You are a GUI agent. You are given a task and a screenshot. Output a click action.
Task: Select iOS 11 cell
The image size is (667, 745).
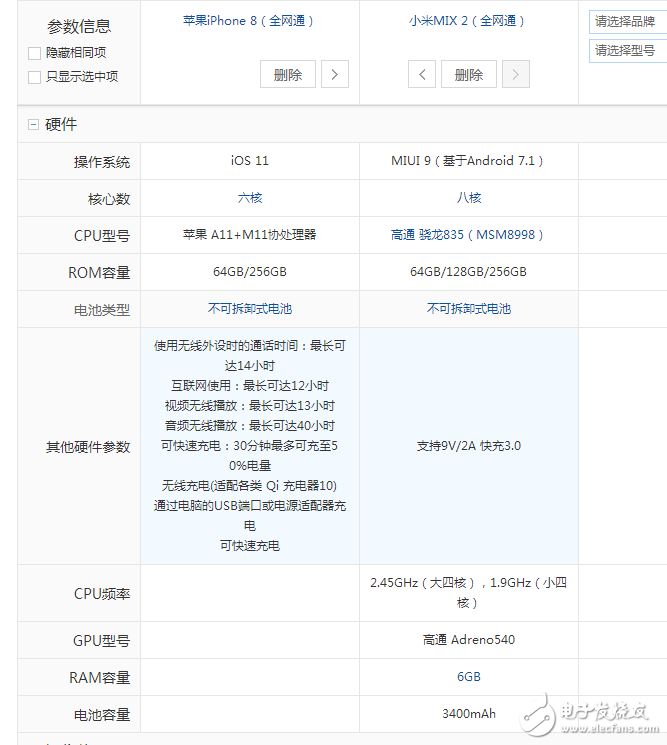[250, 161]
